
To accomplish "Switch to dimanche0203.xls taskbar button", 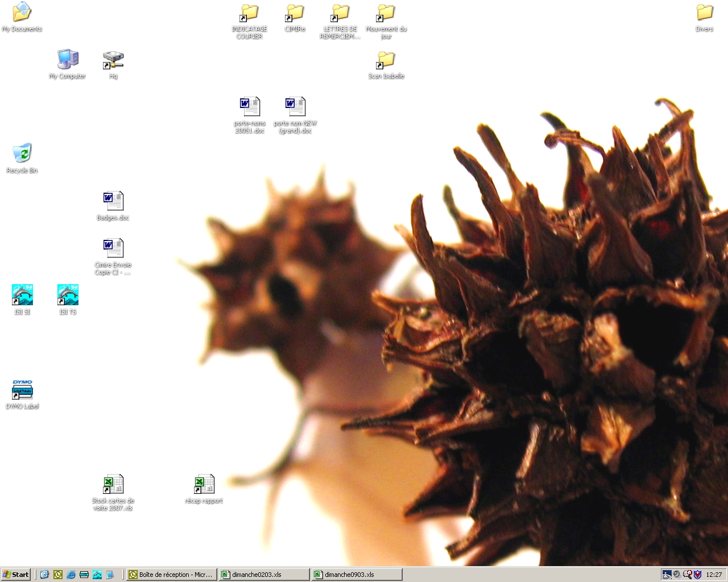I will (264, 575).
